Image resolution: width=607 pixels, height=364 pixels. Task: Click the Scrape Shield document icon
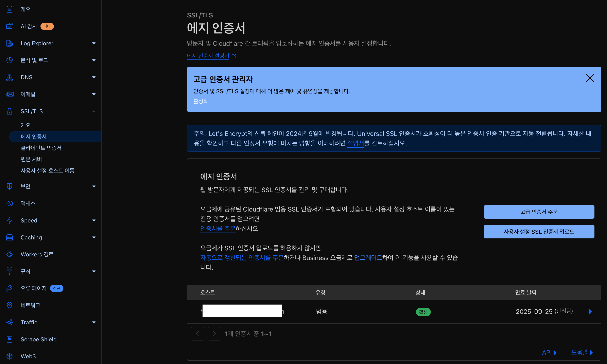coord(10,339)
